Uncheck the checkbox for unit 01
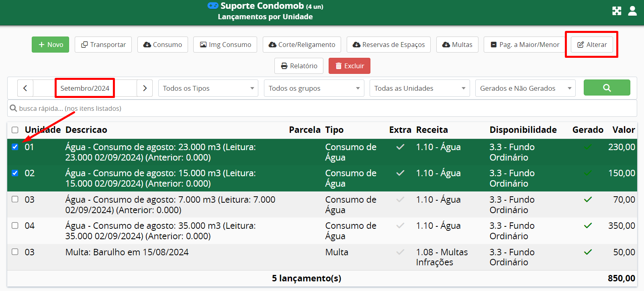 pos(15,147)
